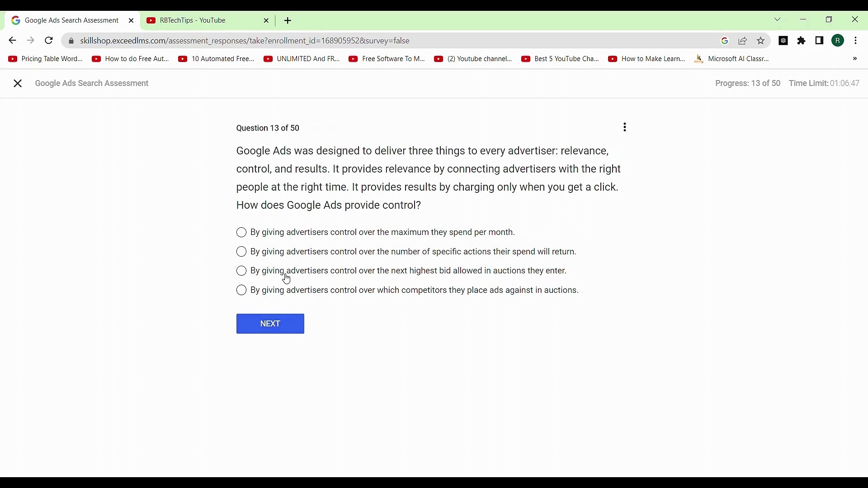Go back using the browser back arrow

tap(12, 41)
